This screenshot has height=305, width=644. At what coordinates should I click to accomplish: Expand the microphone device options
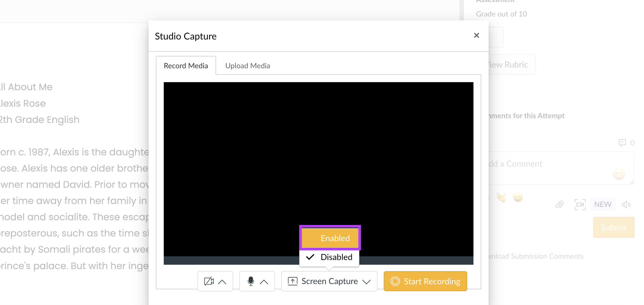[x=264, y=281]
